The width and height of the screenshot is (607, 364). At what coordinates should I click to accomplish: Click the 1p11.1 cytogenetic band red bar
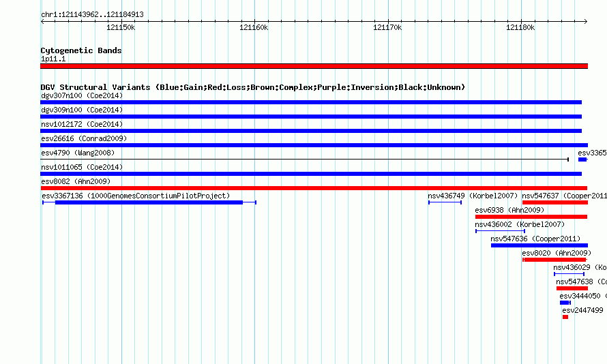pos(314,66)
